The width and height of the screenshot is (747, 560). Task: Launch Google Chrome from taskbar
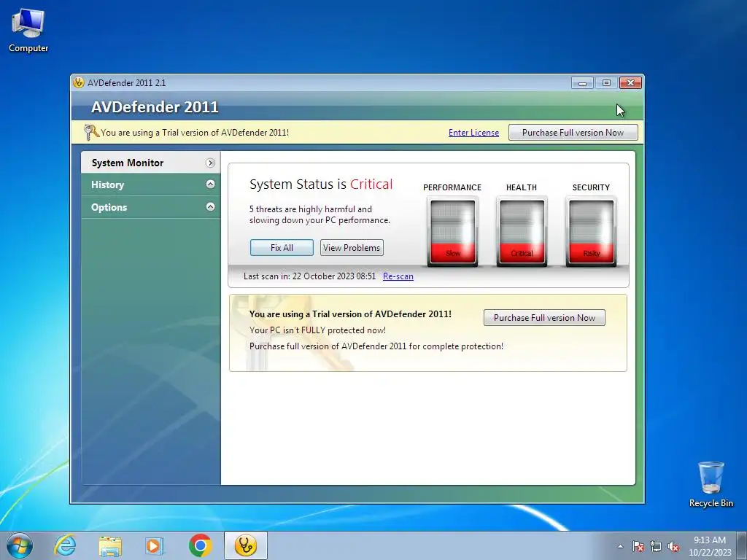click(x=200, y=545)
